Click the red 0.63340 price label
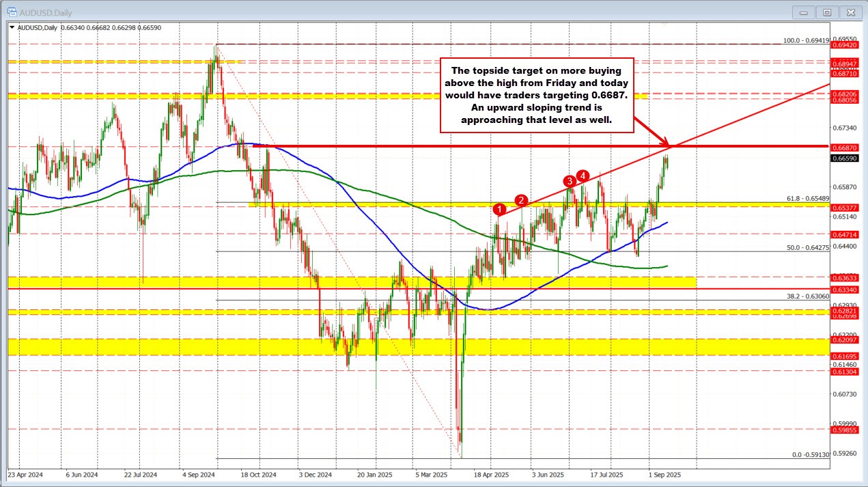 coord(844,290)
